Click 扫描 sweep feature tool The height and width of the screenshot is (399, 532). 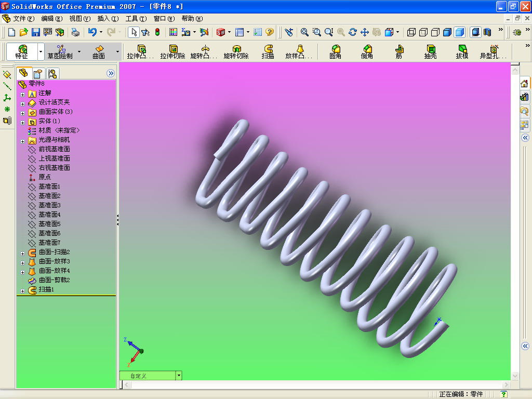268,51
